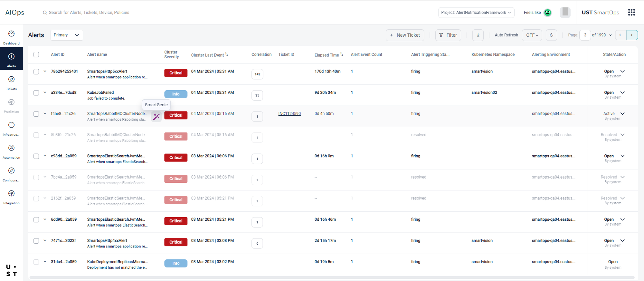The image size is (644, 281).
Task: Tick the select-all alerts header checkbox
Action: pyautogui.click(x=36, y=54)
